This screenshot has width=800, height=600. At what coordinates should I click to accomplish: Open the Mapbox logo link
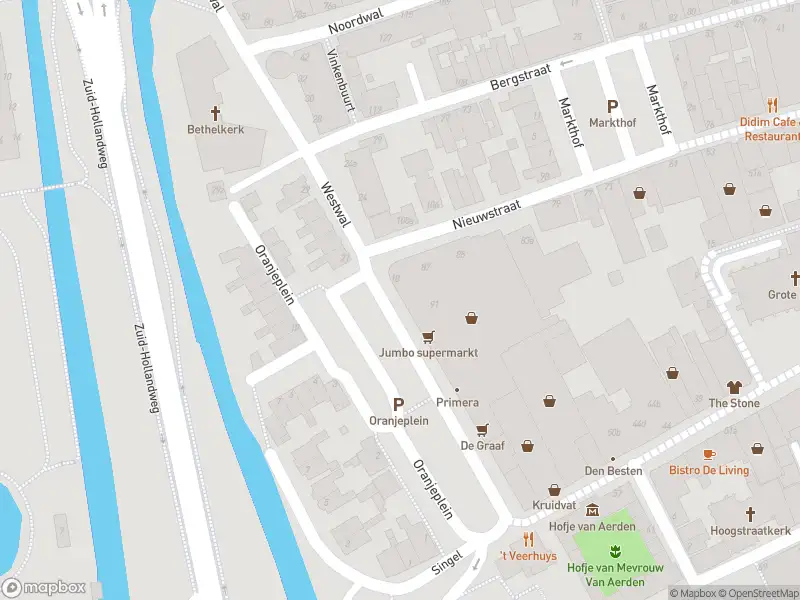click(x=44, y=588)
